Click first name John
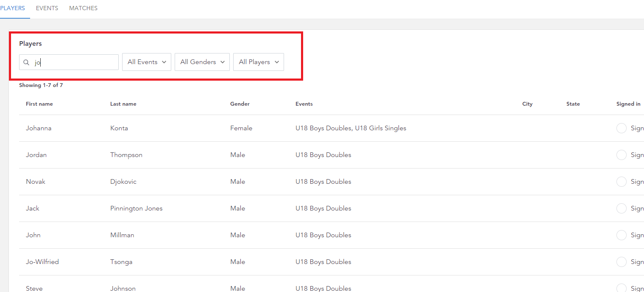 click(33, 235)
